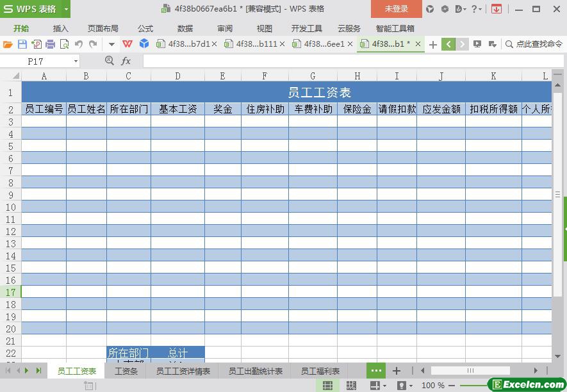The image size is (567, 392).
Task: Open the 插入 ribbon tab
Action: tap(61, 28)
